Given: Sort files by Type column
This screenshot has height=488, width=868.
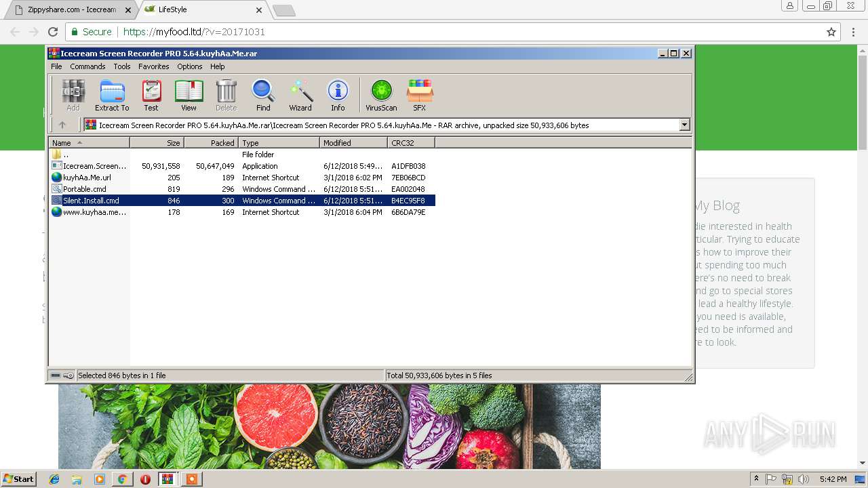Looking at the screenshot, I should pyautogui.click(x=279, y=143).
